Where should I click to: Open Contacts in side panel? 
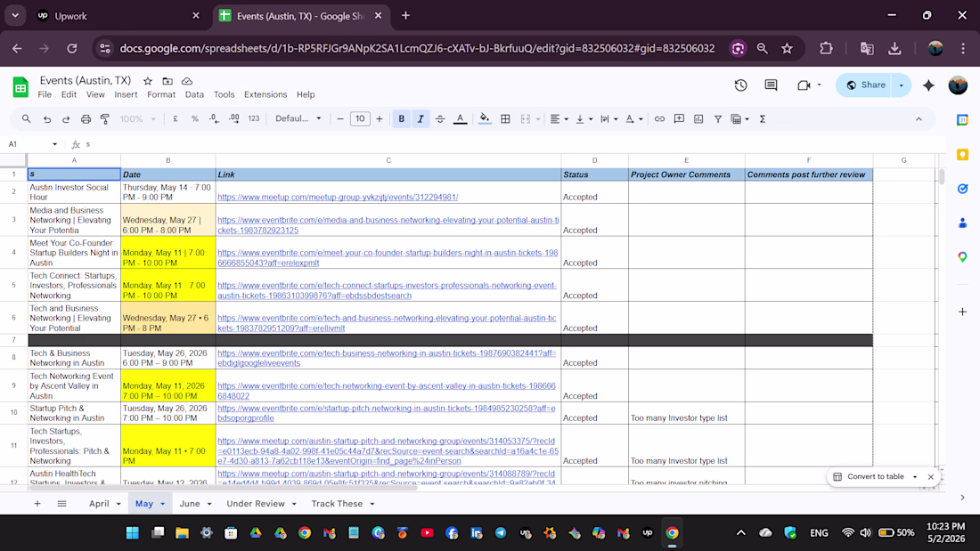pyautogui.click(x=962, y=223)
